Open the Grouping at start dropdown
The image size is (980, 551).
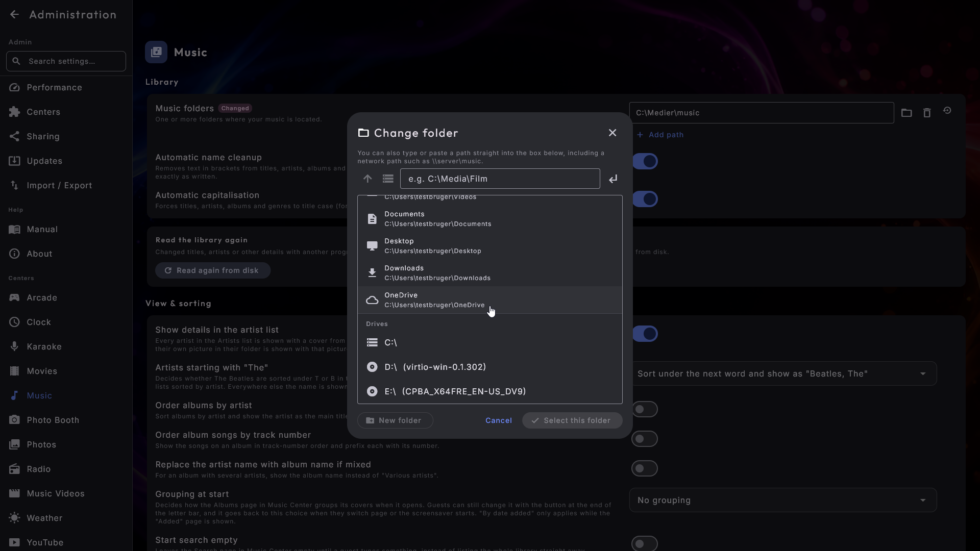783,500
